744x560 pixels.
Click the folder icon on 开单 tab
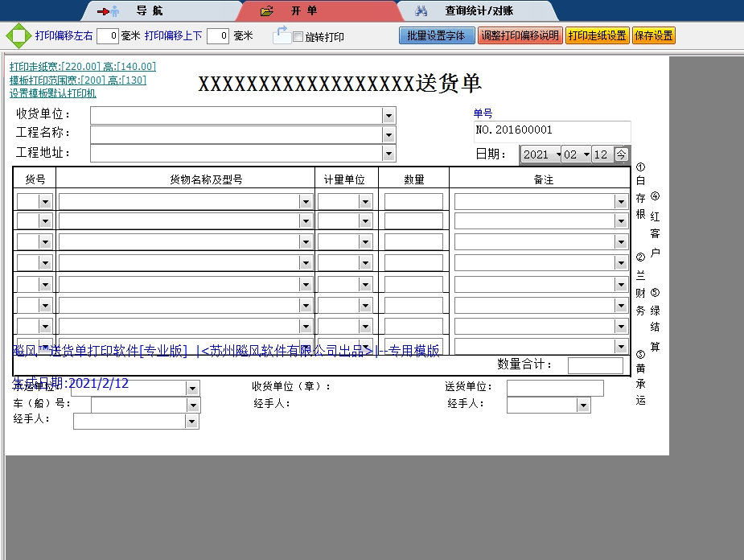[x=267, y=11]
